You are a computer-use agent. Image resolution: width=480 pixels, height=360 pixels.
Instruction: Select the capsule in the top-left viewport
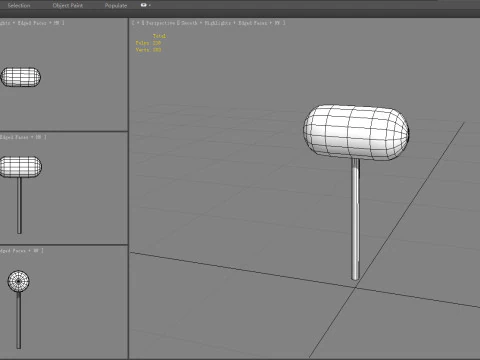(21, 77)
